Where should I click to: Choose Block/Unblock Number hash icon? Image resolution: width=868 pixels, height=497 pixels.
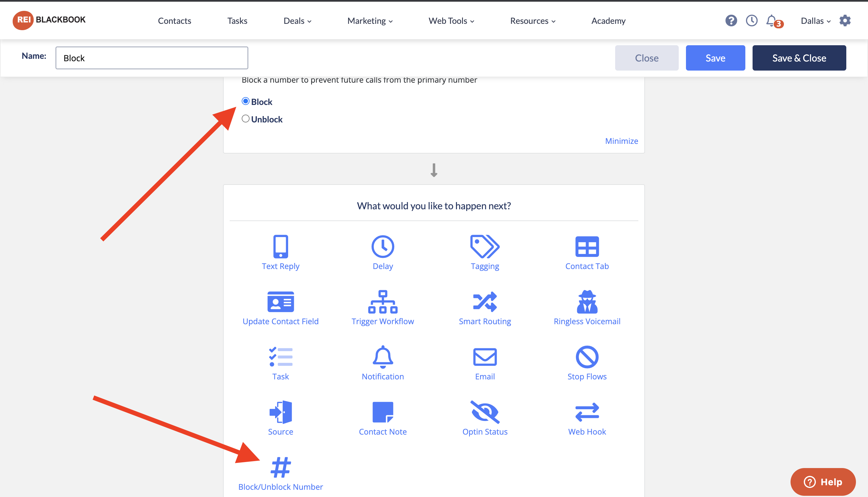[280, 467]
